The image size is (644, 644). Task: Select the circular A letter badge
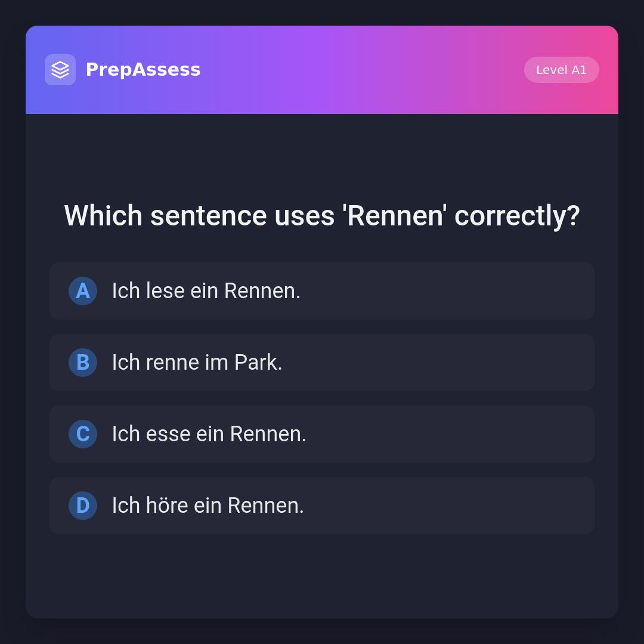pos(83,291)
